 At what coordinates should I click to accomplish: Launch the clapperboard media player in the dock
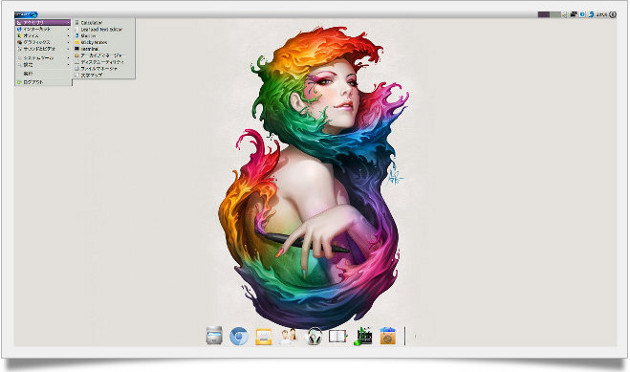[x=364, y=336]
